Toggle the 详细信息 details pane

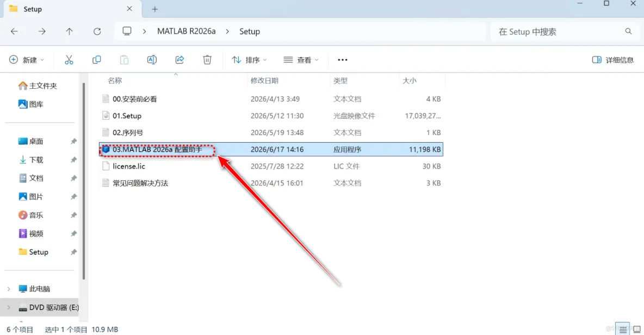613,60
